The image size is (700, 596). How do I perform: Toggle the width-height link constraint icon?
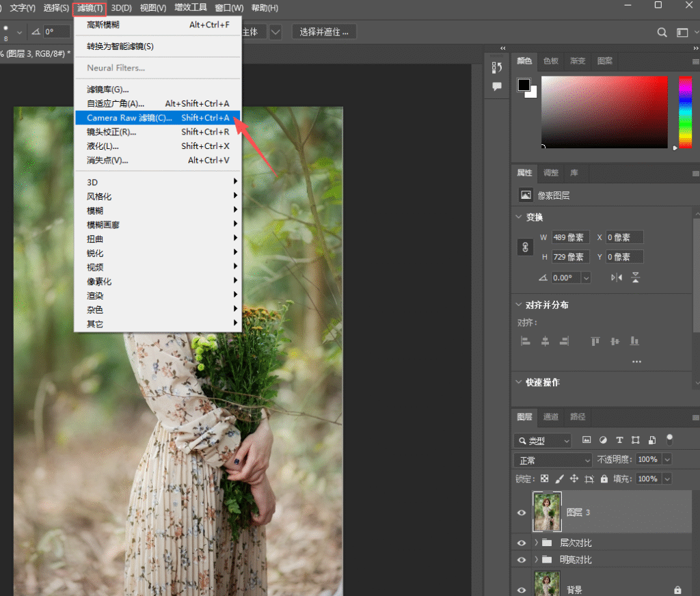click(526, 247)
